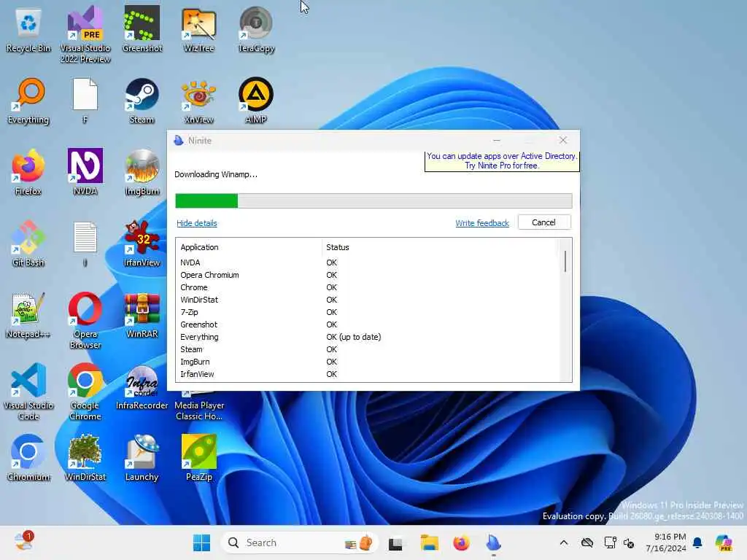Screen dimensions: 747x560
Task: Select the Opera Chromium row
Action: (x=368, y=275)
